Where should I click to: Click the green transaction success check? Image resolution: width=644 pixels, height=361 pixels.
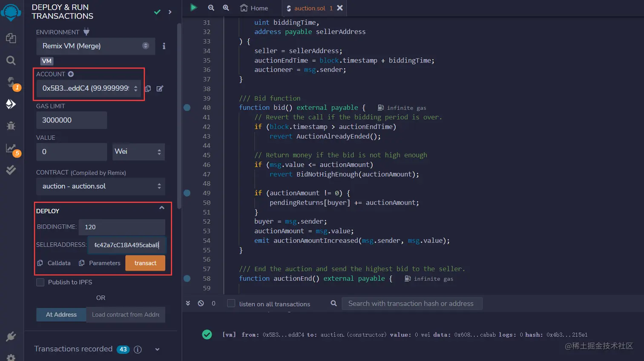pos(207,335)
